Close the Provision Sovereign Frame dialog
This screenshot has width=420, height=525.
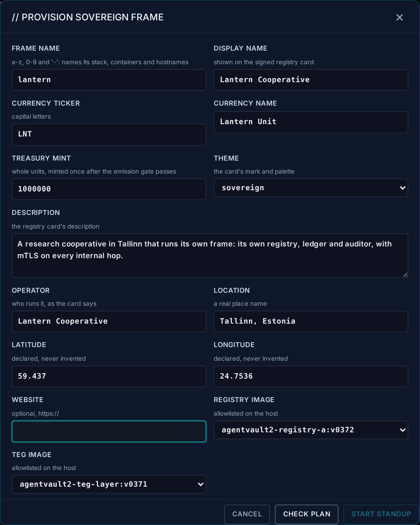399,17
